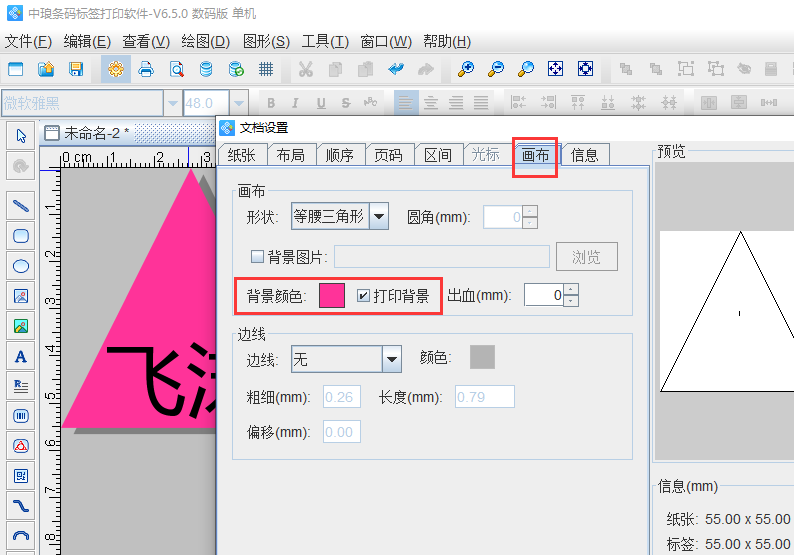The height and width of the screenshot is (555, 794).
Task: Click the pink 背景颜色 color swatch
Action: pyautogui.click(x=331, y=296)
